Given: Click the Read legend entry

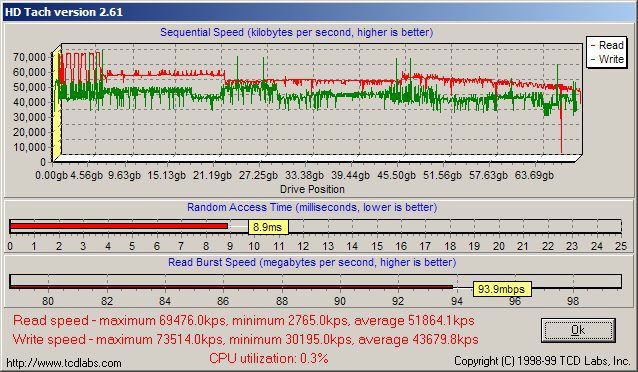Looking at the screenshot, I should 607,45.
